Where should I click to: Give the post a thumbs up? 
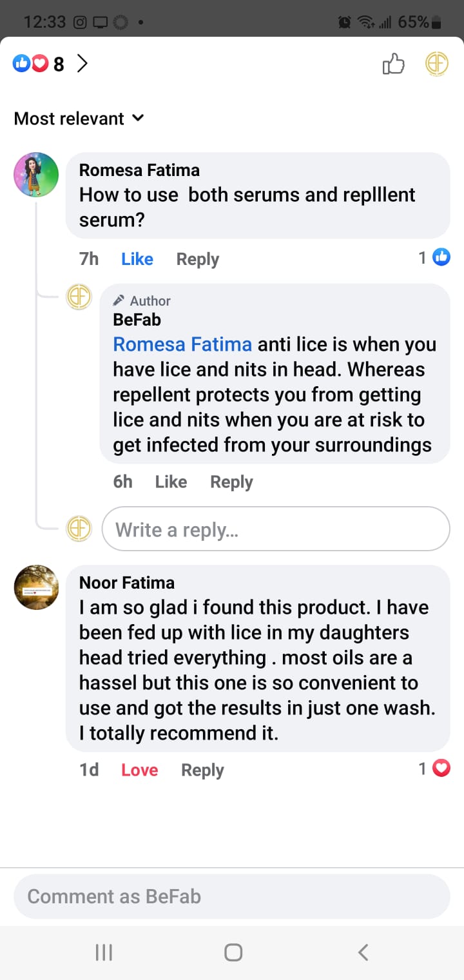tap(393, 64)
